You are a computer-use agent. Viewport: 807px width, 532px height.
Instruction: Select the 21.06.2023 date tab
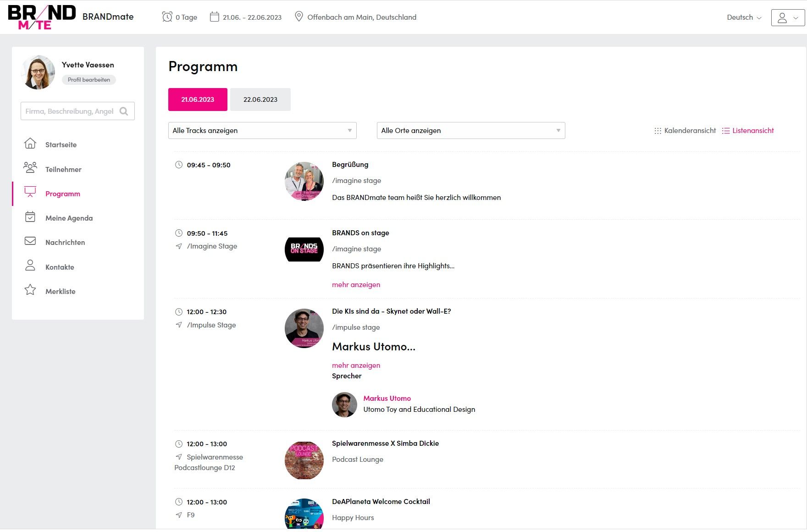[x=198, y=100]
